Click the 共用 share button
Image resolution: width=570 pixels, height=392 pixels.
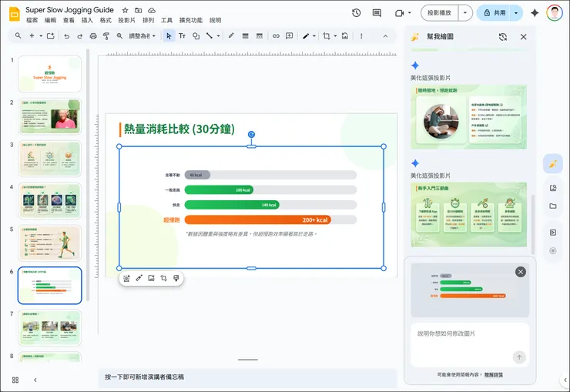[495, 13]
